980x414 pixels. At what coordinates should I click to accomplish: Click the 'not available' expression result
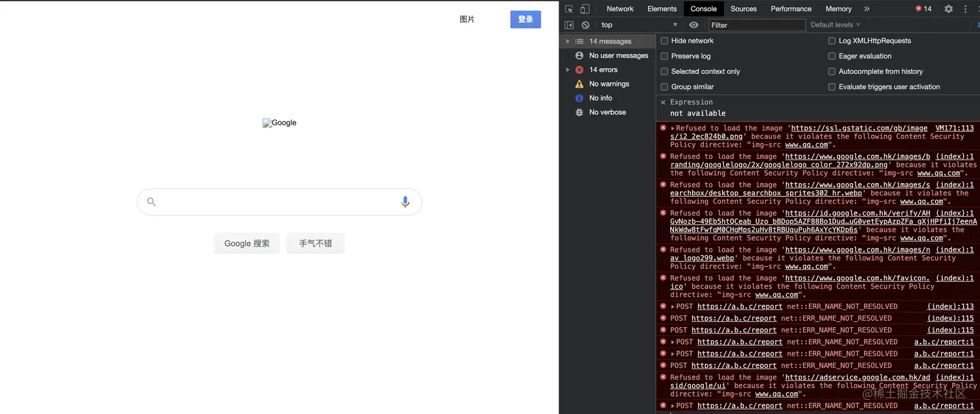(x=697, y=114)
